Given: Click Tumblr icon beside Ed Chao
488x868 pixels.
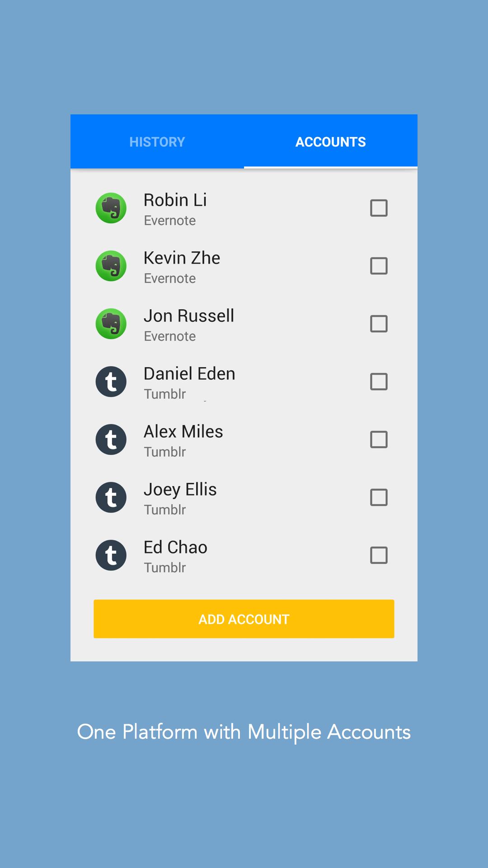Looking at the screenshot, I should (111, 555).
